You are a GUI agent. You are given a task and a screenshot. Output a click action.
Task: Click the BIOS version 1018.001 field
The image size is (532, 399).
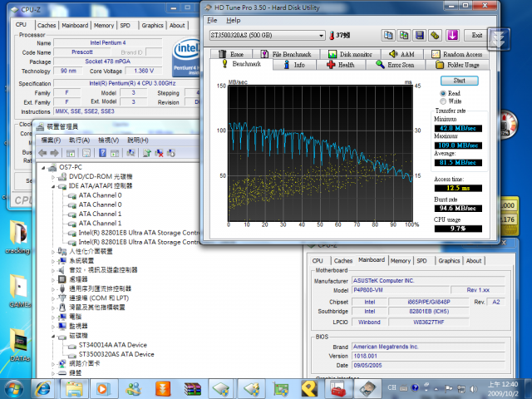[428, 357]
